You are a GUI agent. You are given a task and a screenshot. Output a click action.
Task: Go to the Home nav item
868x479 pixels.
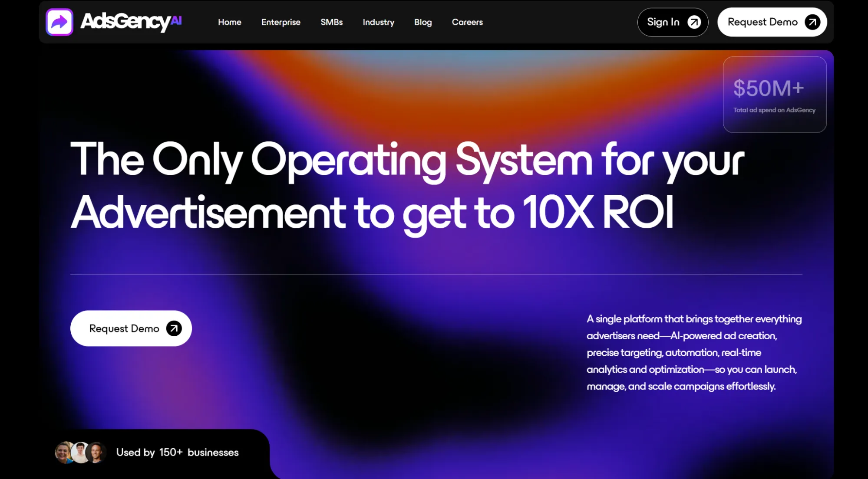[229, 22]
